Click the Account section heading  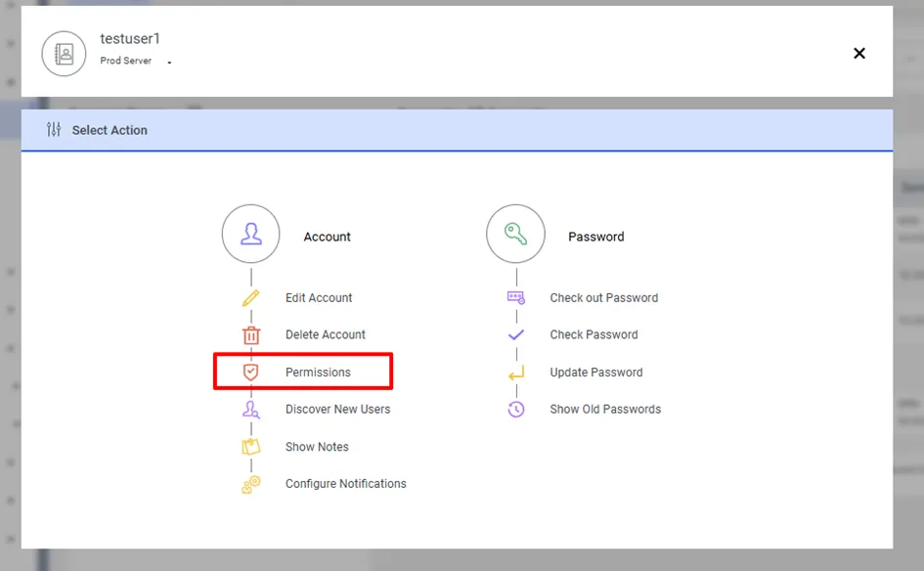point(327,237)
